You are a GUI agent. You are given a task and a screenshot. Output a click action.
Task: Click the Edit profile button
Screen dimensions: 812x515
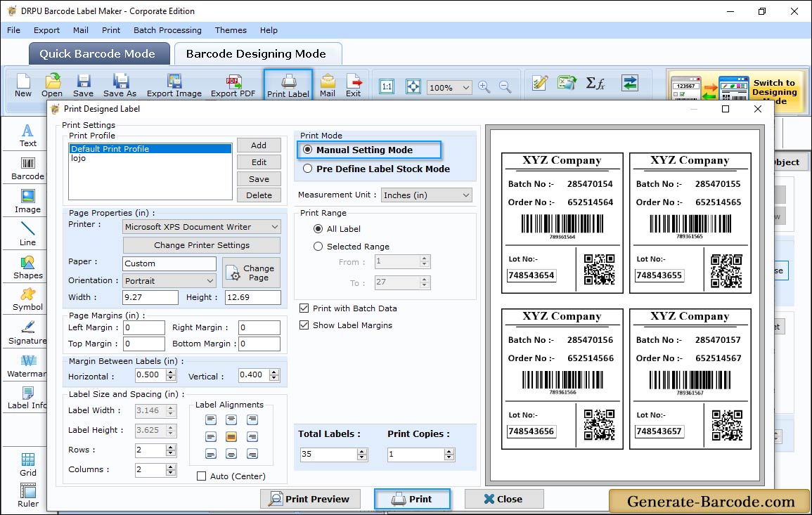click(259, 162)
